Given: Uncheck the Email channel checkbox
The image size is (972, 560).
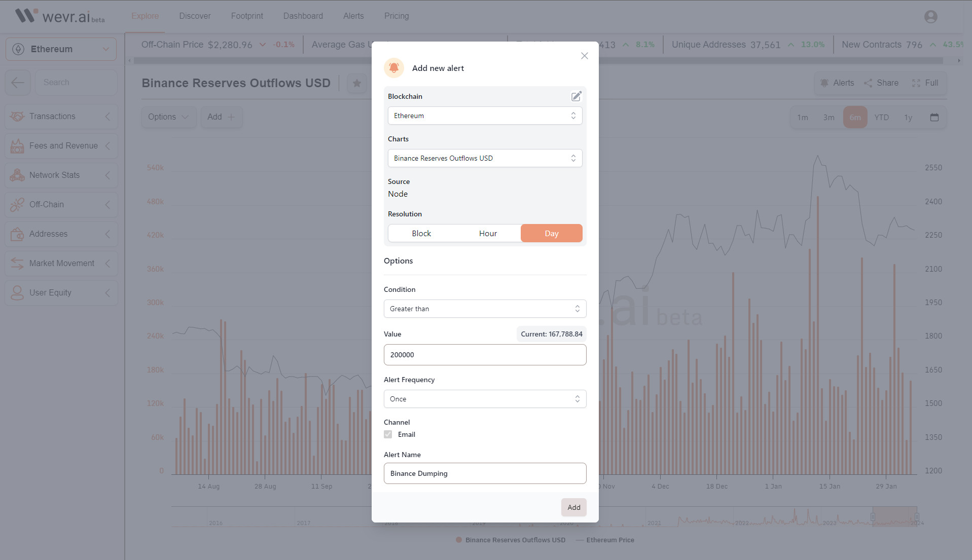Looking at the screenshot, I should click(388, 434).
